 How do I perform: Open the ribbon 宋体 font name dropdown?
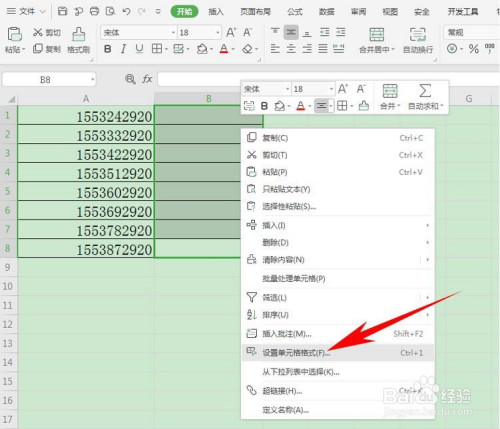[x=173, y=33]
